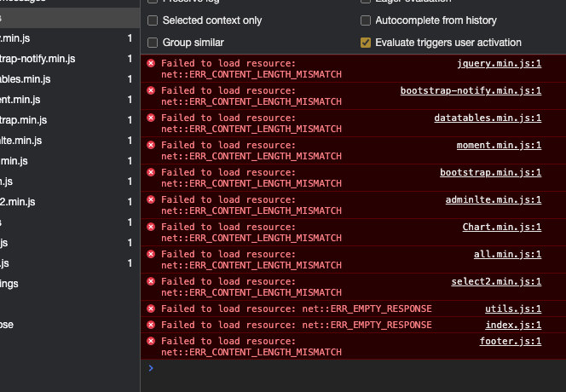
Task: Click the error icon on the moment.min.js row
Action: pyautogui.click(x=151, y=145)
